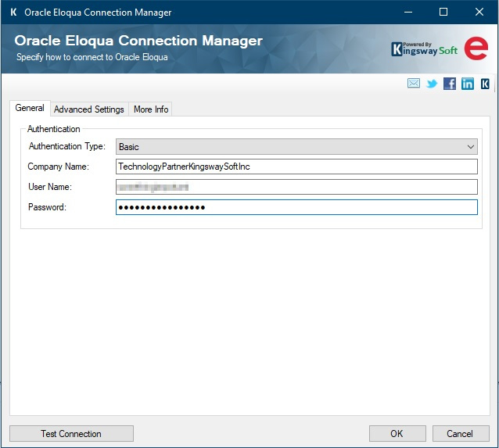This screenshot has height=448, width=499.
Task: Maximize the Connection Manager window
Action: [x=443, y=12]
